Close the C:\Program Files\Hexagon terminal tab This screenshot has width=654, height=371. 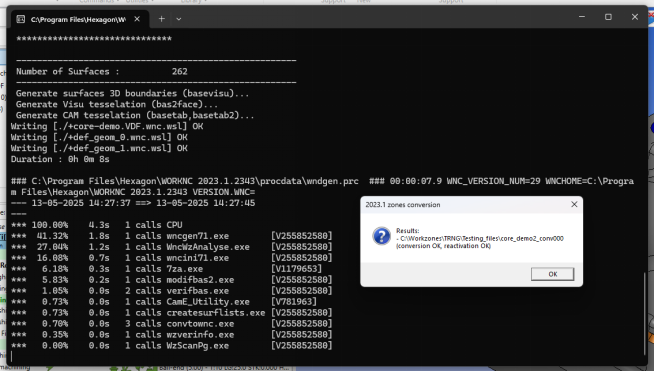coord(137,19)
